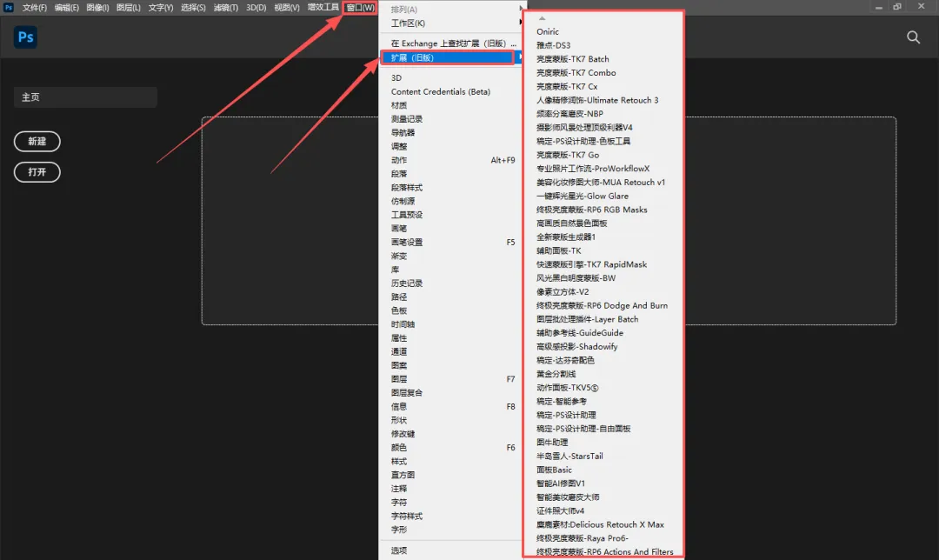The image size is (939, 560).
Task: Open the 3D(D) menu
Action: point(256,8)
